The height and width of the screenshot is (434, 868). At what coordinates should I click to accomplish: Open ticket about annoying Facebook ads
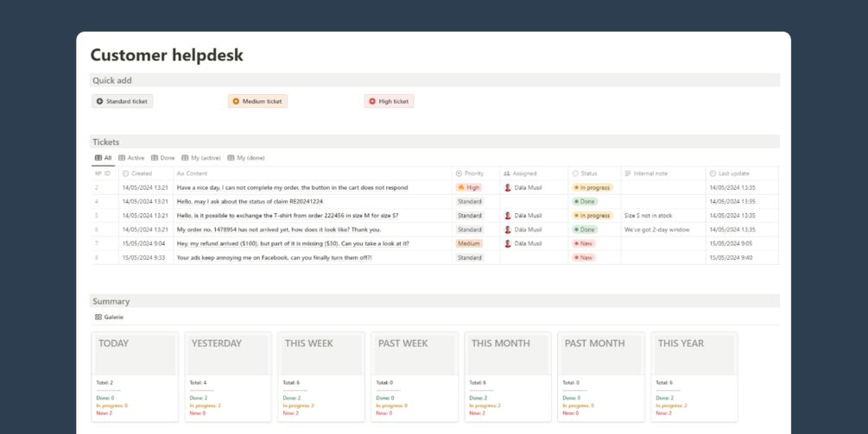click(x=274, y=258)
